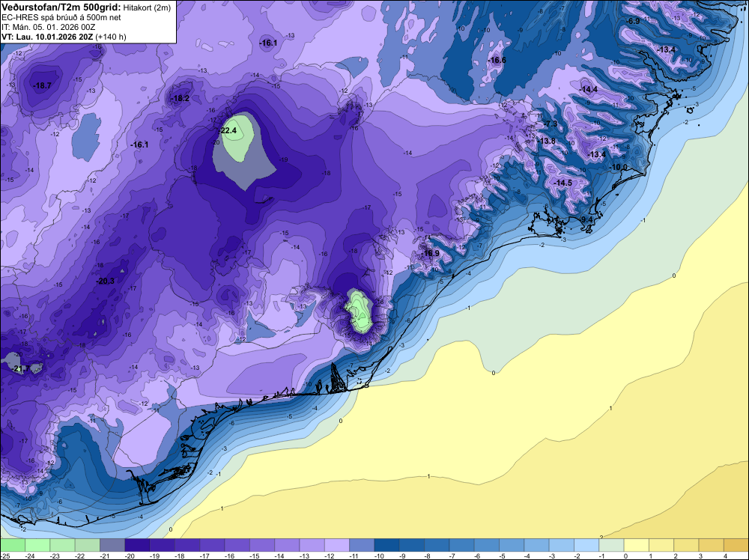Select the legend swatch labeled 2
The image size is (749, 560).
pos(686,545)
